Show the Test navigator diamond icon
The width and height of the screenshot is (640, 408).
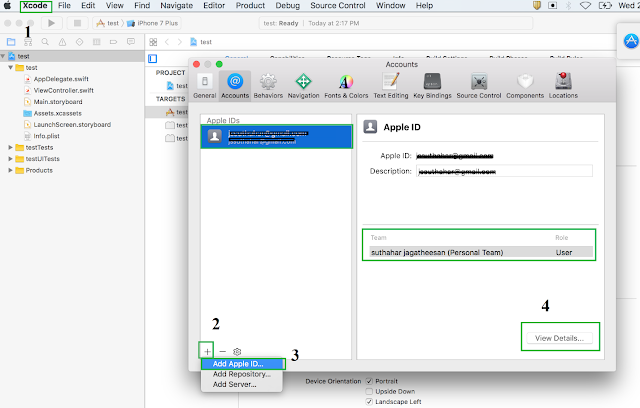[80, 42]
